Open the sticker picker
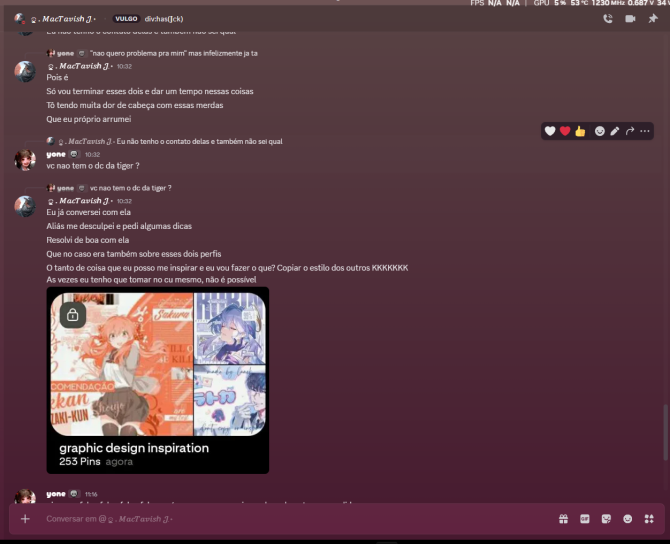 (x=606, y=519)
